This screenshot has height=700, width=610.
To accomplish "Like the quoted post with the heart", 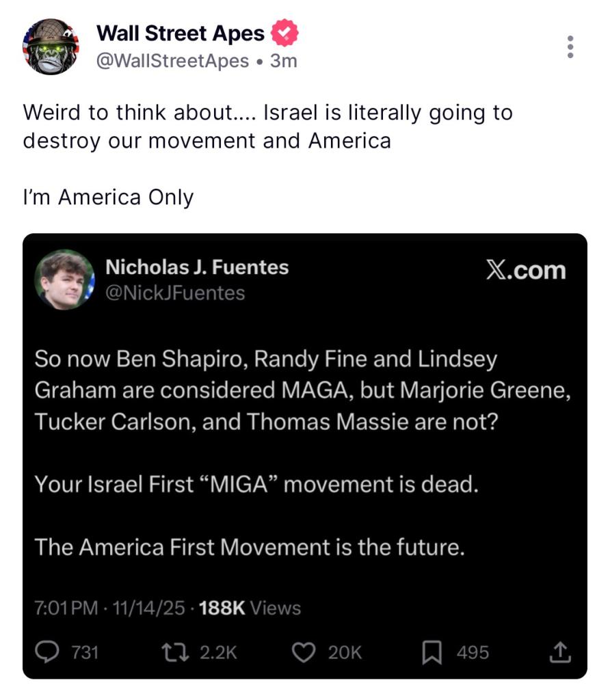I will point(302,652).
